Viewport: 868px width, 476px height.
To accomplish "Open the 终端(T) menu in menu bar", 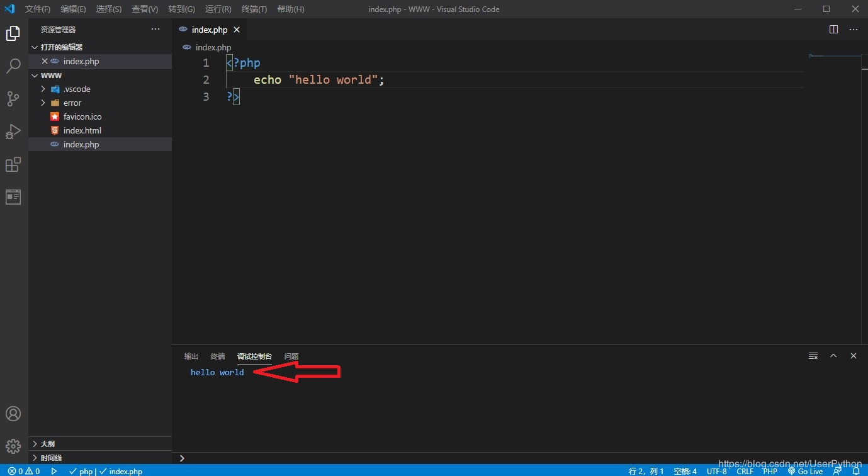I will click(x=254, y=9).
